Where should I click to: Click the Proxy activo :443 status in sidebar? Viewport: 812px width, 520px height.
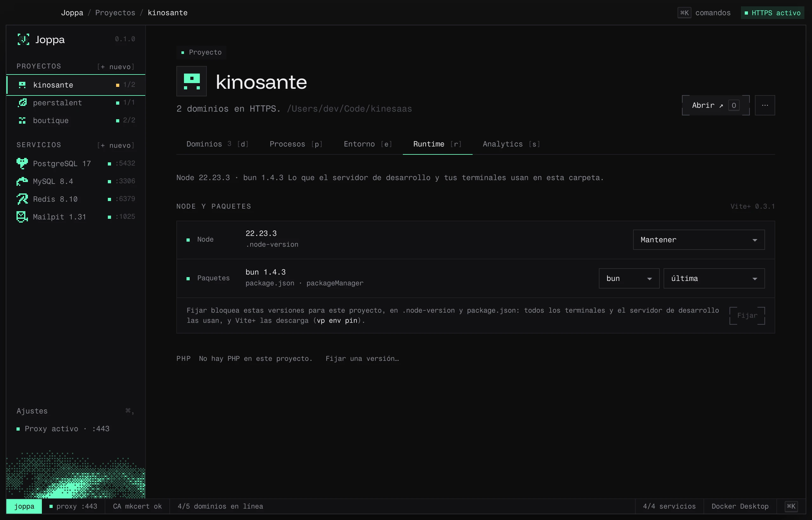click(63, 429)
